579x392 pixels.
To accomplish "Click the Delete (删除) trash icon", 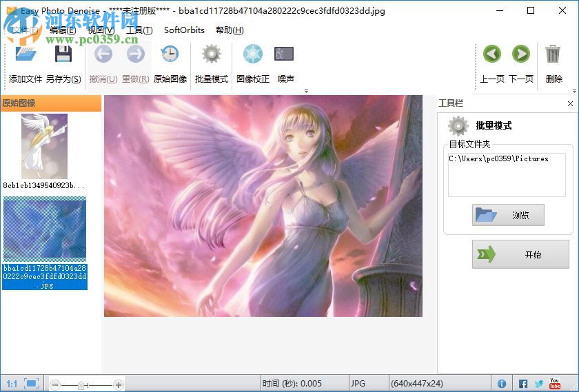I will (553, 54).
